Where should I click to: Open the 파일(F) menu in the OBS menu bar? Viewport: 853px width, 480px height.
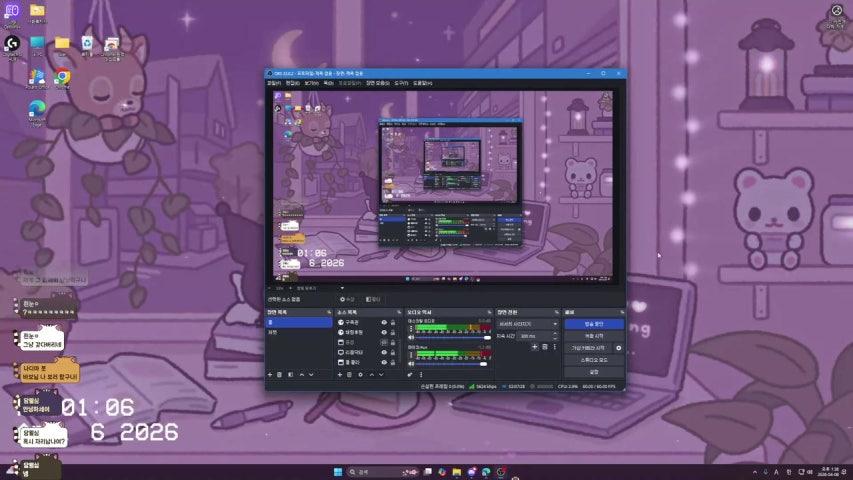[x=273, y=83]
